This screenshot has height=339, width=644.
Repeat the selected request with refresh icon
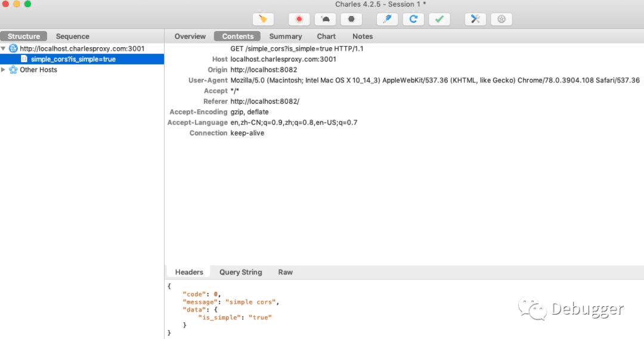pos(413,19)
